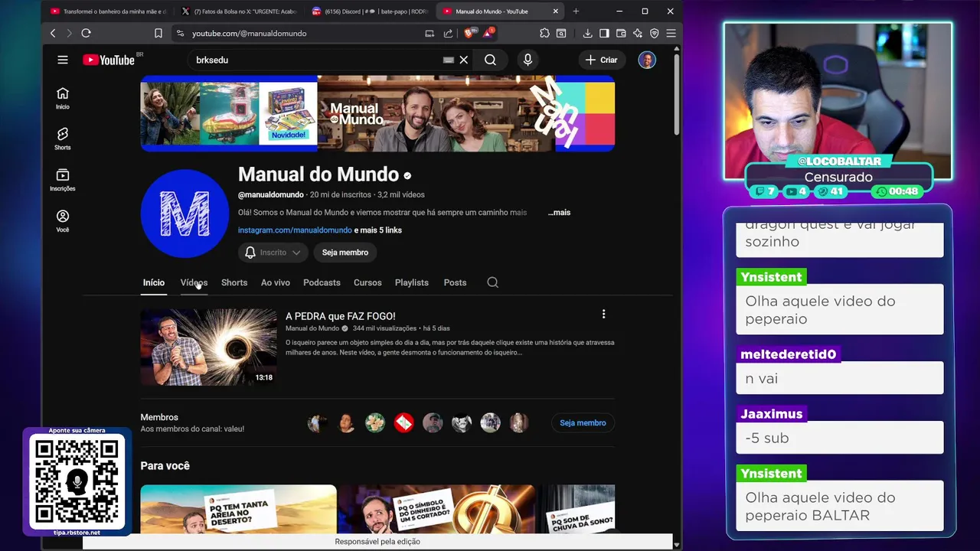
Task: Open the Brave Wallet icon
Action: point(621,33)
